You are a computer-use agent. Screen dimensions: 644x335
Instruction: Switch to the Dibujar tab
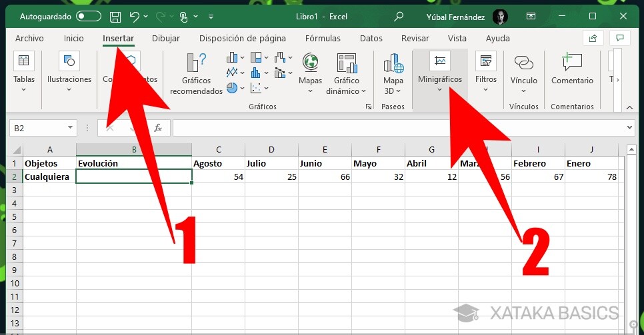click(166, 38)
